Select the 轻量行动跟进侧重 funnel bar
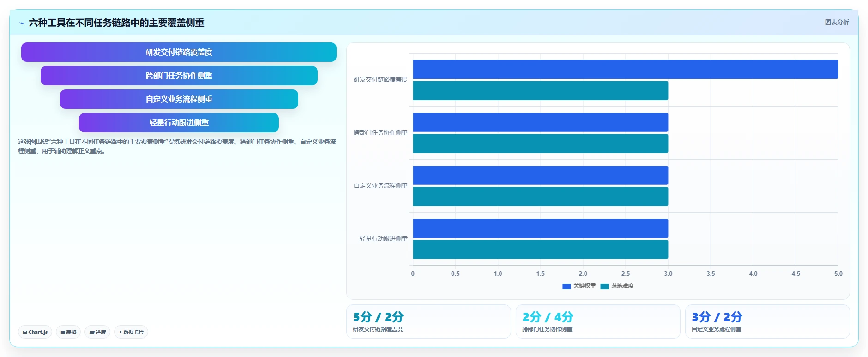 (179, 123)
